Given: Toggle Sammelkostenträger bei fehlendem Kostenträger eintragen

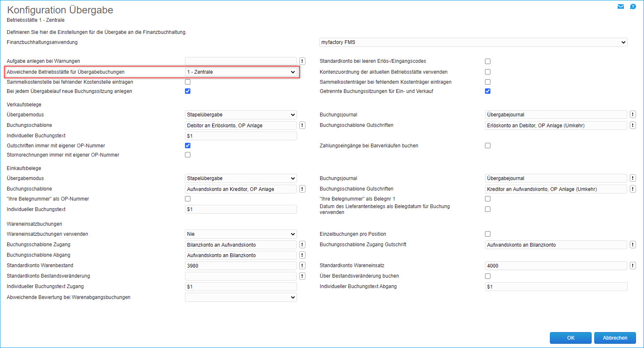Looking at the screenshot, I should pos(487,82).
